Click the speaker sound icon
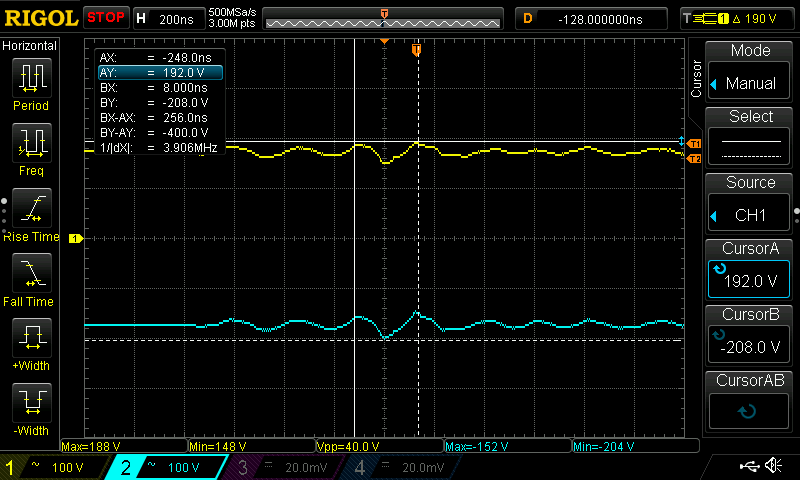800x480 pixels. (x=773, y=466)
